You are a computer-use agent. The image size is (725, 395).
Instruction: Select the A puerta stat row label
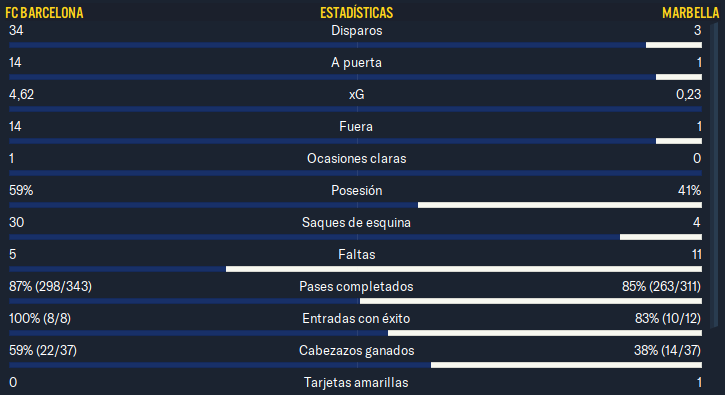pyautogui.click(x=356, y=62)
